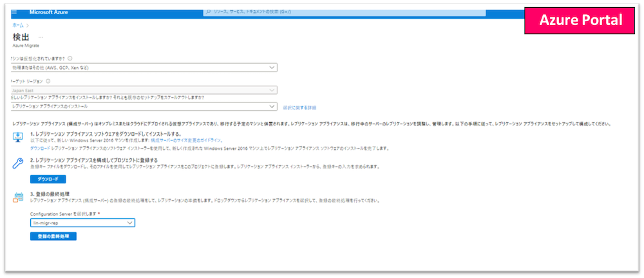Click the 登録の最終処理 button

53,237
